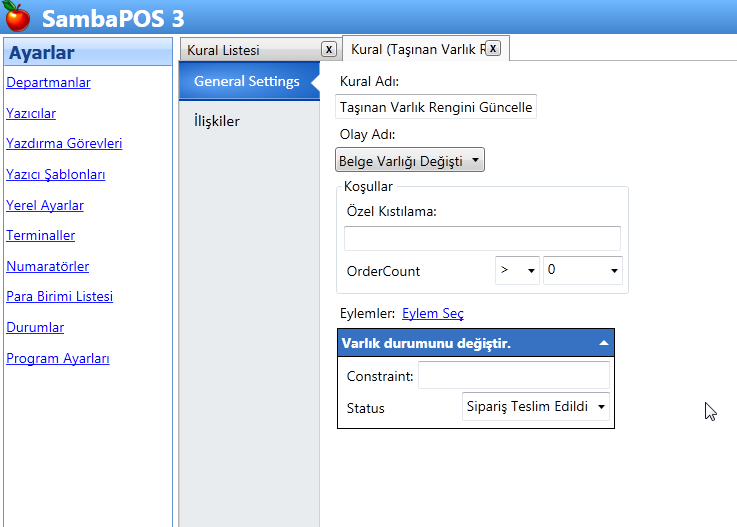
Task: Close the Kural Listesi tab
Action: pyautogui.click(x=328, y=49)
